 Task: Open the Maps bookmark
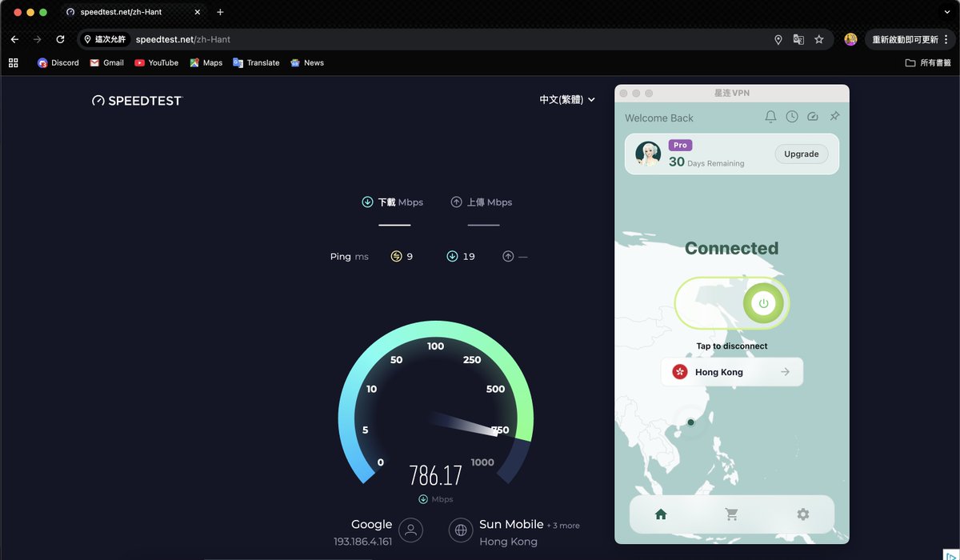(206, 62)
